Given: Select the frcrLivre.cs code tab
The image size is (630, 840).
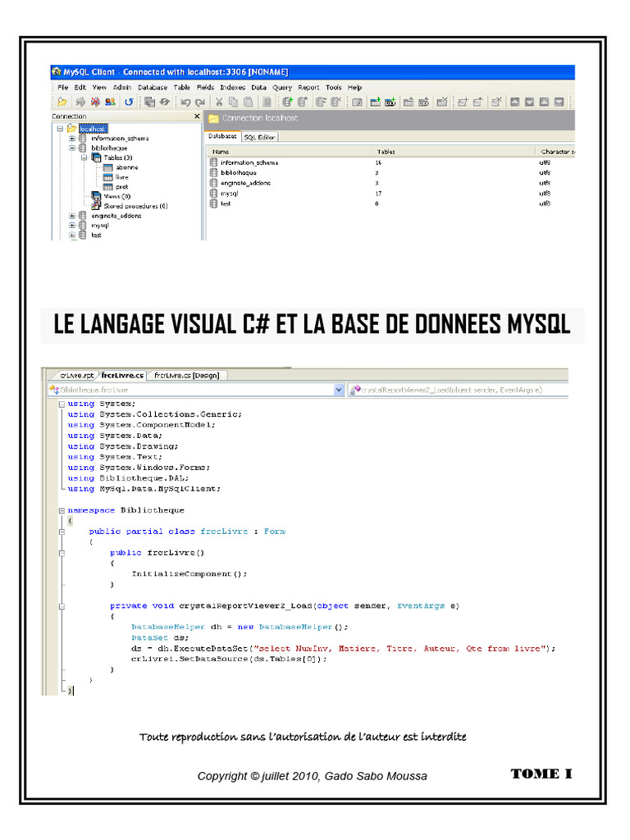Looking at the screenshot, I should 123,376.
